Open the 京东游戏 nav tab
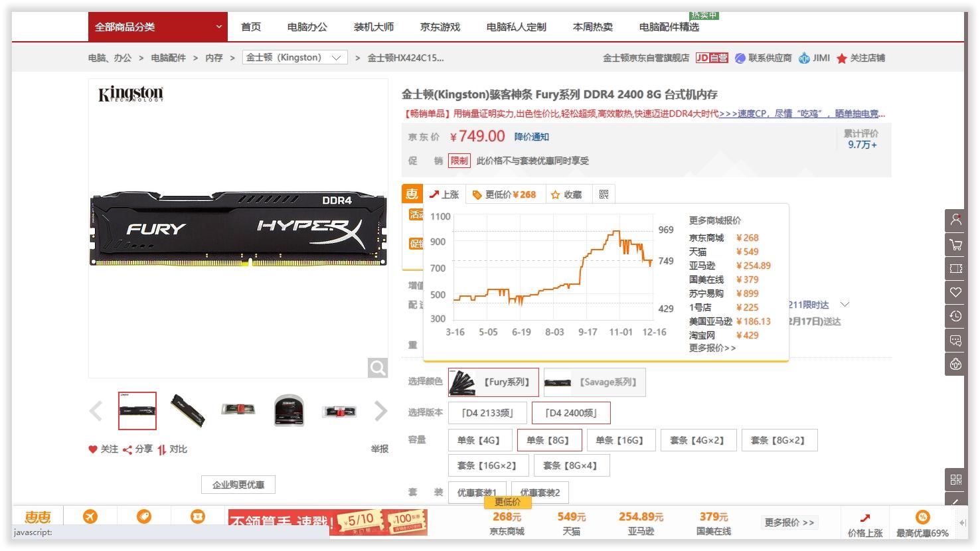The width and height of the screenshot is (980, 551). [x=440, y=27]
